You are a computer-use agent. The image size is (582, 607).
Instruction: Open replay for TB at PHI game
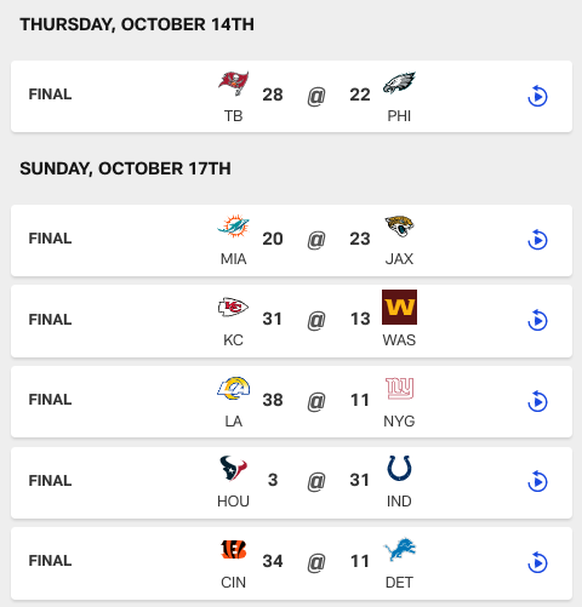coord(537,96)
